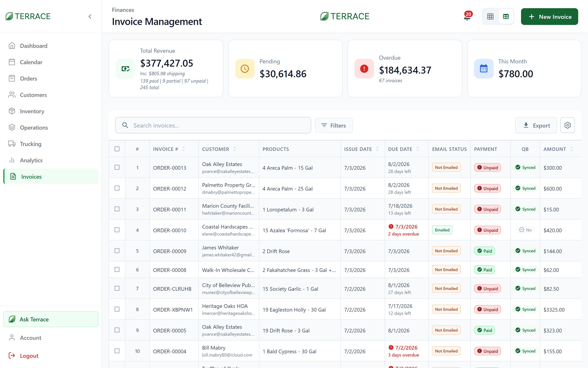Screen dimensions: 588x368
Task: Check the box for ORDER-00009
Action: click(117, 251)
